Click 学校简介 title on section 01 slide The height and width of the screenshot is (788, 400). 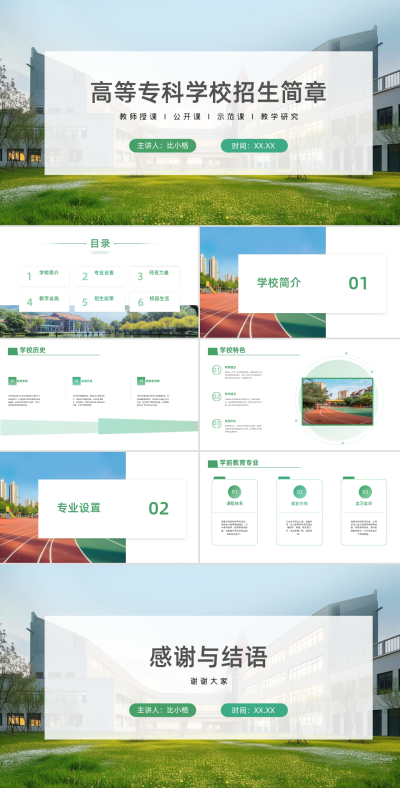(x=279, y=282)
